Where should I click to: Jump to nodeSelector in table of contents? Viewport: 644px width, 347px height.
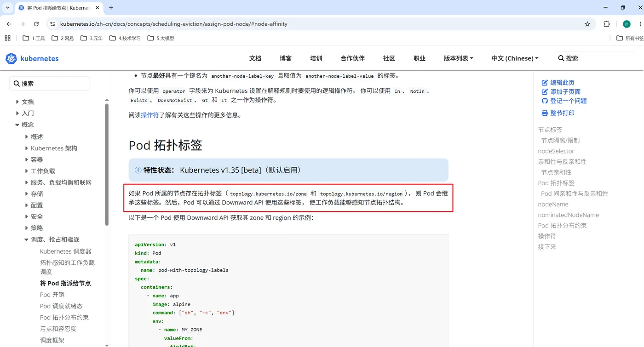pyautogui.click(x=556, y=151)
